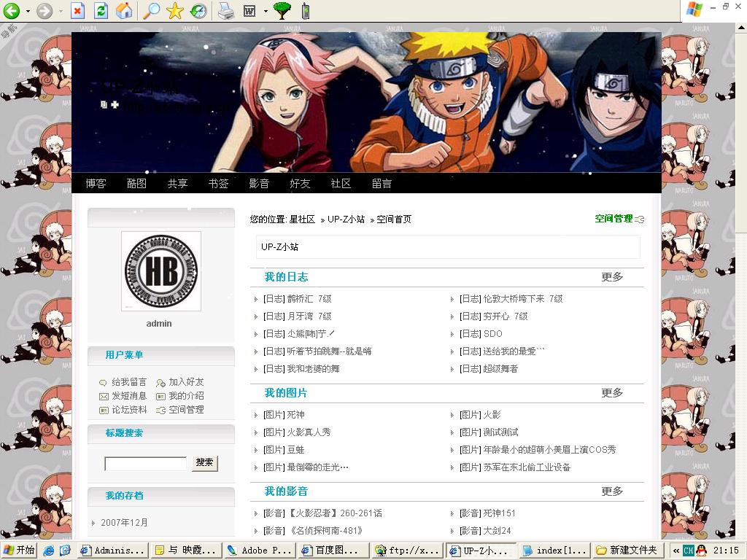Go to the Home page icon
747x560 pixels.
coord(124,10)
